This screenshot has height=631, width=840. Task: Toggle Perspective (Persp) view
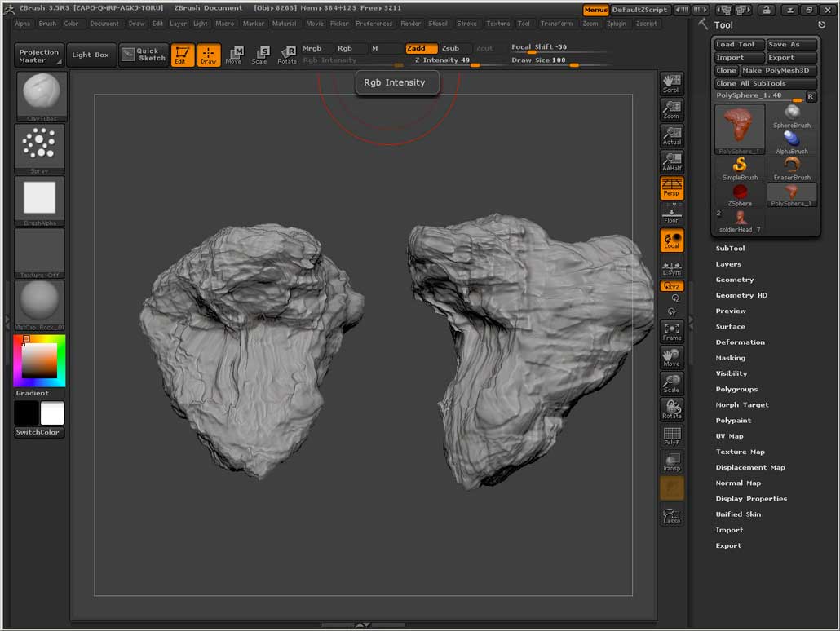coord(671,188)
